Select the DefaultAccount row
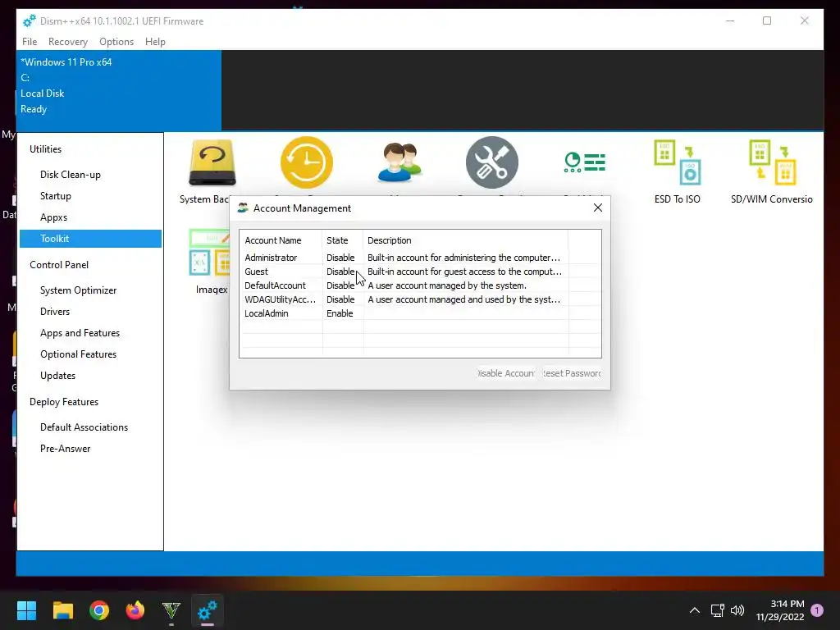 420,285
